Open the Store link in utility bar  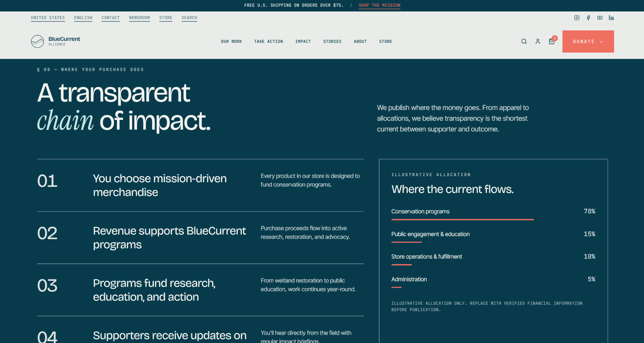[166, 18]
